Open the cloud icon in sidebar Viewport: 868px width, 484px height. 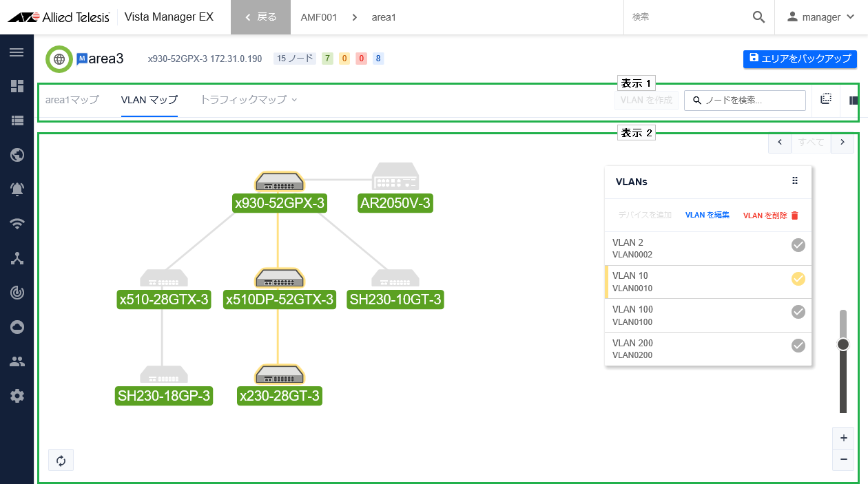[17, 327]
